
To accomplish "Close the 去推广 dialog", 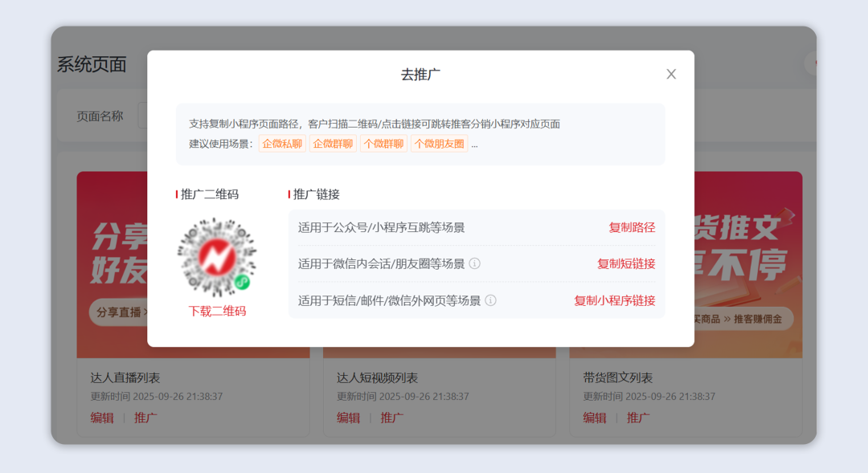I will [671, 74].
